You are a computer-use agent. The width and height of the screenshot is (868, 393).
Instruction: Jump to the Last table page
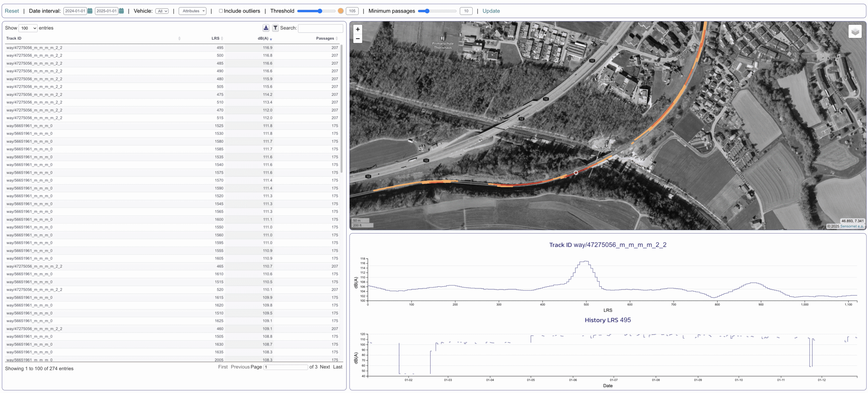[x=337, y=367]
